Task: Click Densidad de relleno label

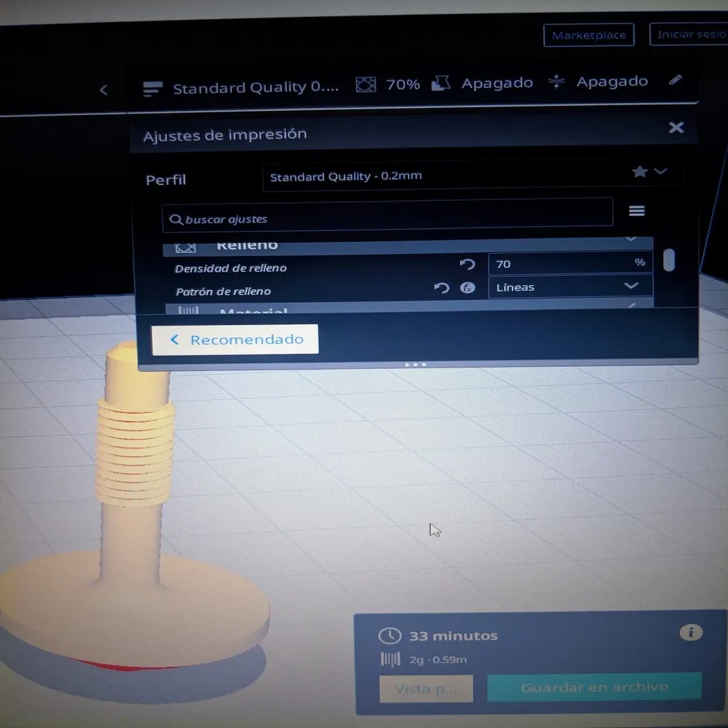Action: point(231,268)
